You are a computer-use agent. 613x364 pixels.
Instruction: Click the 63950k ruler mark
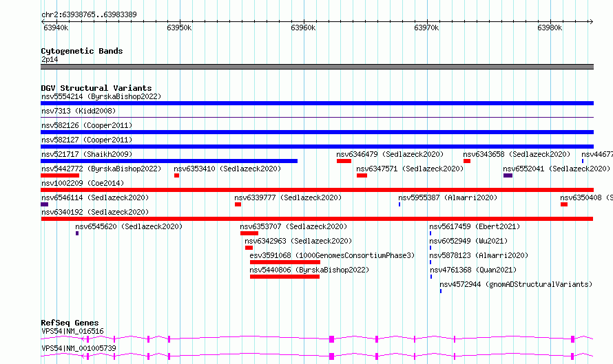179,28
